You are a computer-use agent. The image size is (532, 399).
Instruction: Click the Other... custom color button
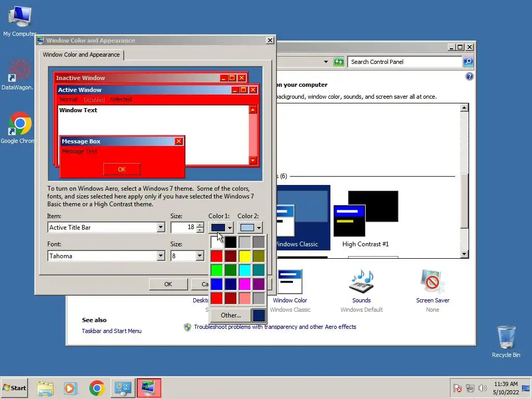[x=231, y=315]
